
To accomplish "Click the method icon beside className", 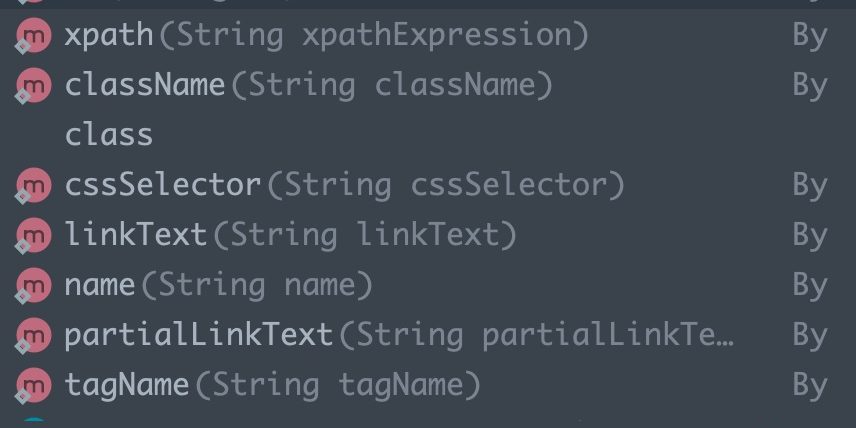I will [33, 86].
